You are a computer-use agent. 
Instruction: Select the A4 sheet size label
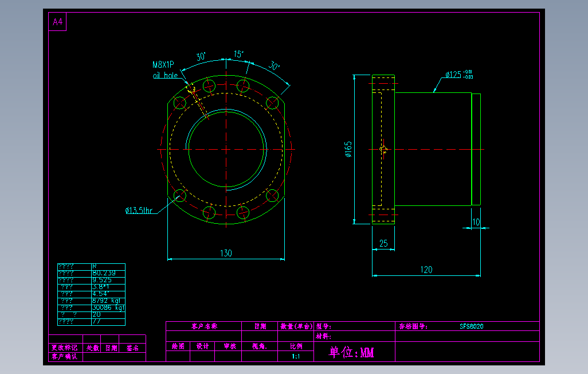click(x=57, y=22)
